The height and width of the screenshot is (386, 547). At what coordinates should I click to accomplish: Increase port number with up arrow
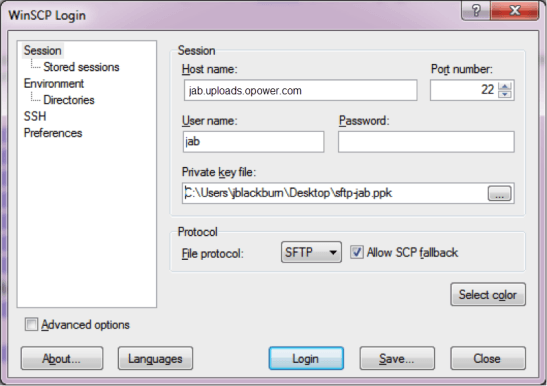[505, 86]
